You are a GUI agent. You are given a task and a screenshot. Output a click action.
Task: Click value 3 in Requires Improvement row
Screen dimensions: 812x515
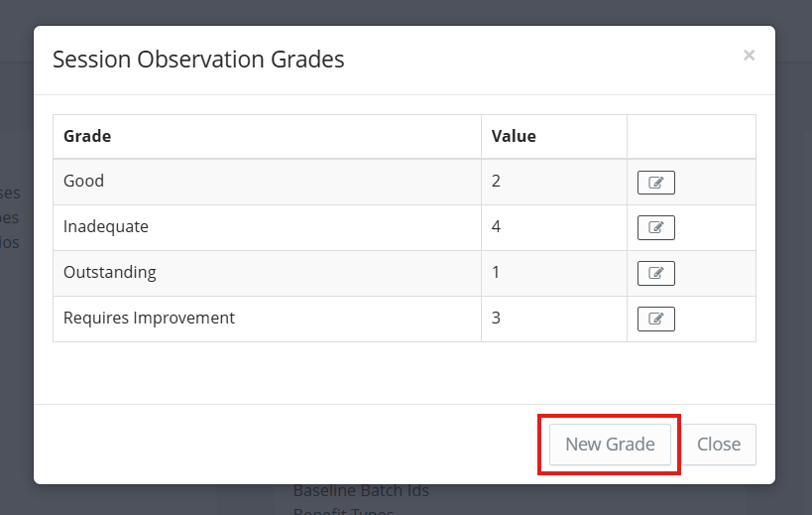[x=497, y=319]
